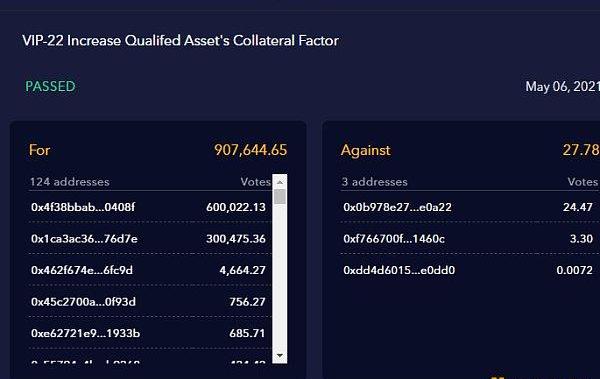Image resolution: width=600 pixels, height=379 pixels.
Task: Click the Against panel heading
Action: 365,150
